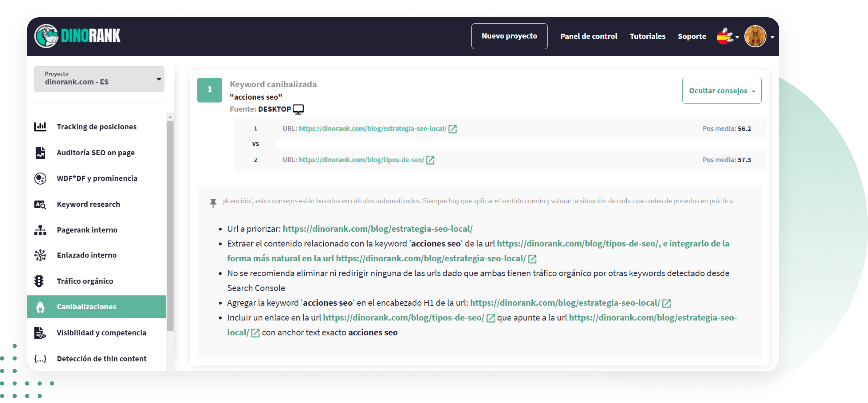Click the sidebar vertical scrollbar thumb
The width and height of the screenshot is (868, 403).
[x=170, y=226]
